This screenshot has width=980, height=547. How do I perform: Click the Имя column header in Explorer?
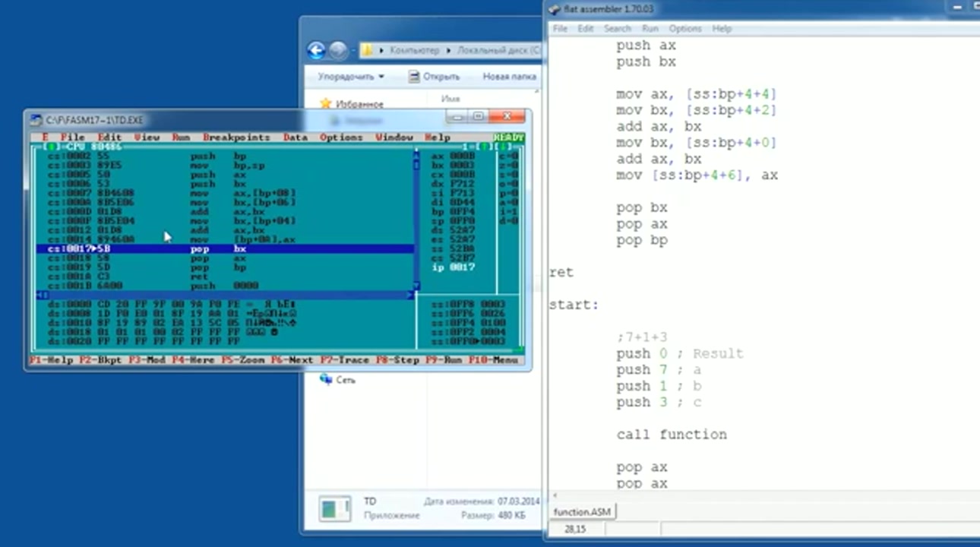[x=450, y=99]
